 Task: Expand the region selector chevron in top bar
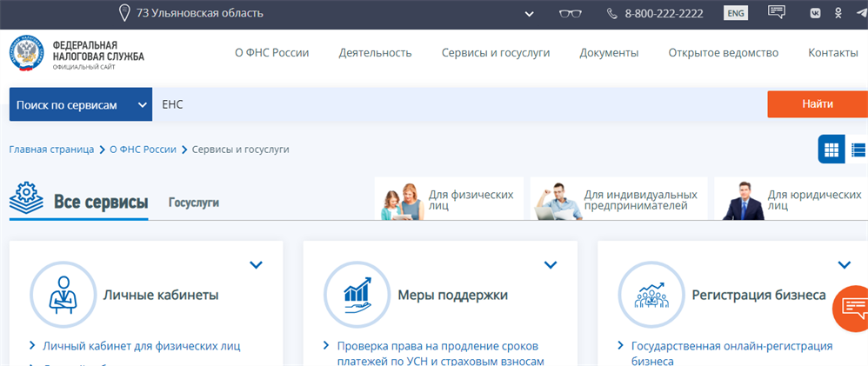(530, 14)
